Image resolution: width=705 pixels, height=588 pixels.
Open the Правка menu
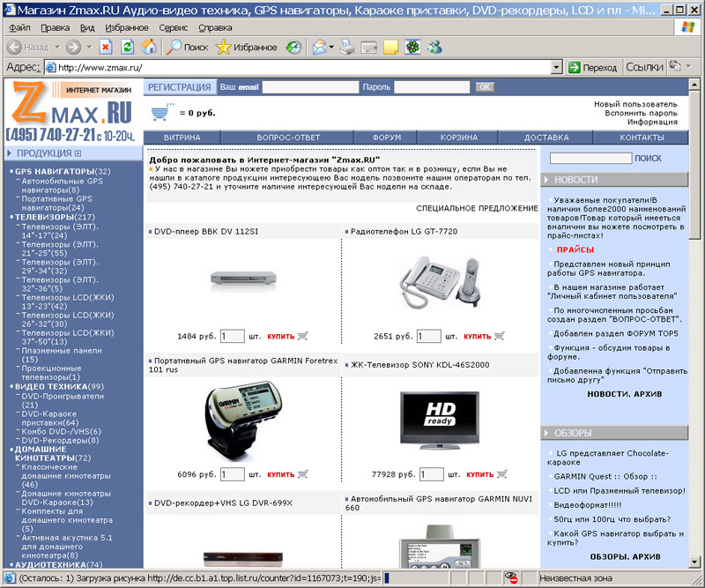(56, 28)
